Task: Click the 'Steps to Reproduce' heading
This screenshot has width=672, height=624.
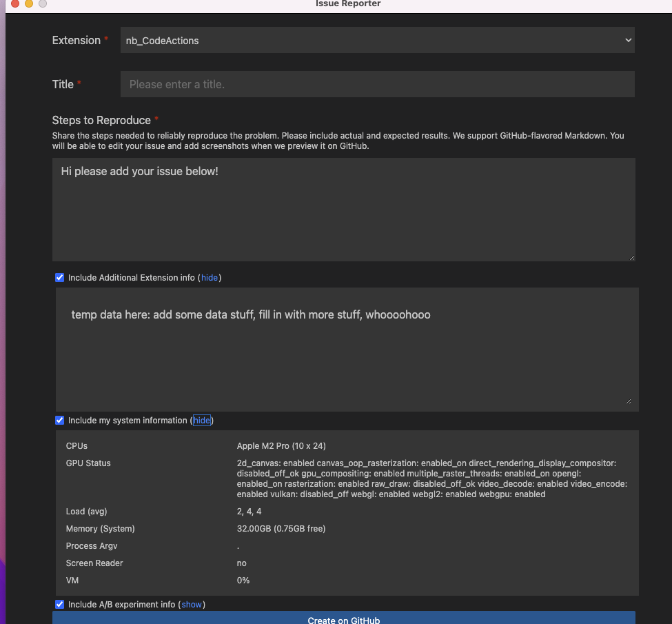Action: click(x=101, y=120)
